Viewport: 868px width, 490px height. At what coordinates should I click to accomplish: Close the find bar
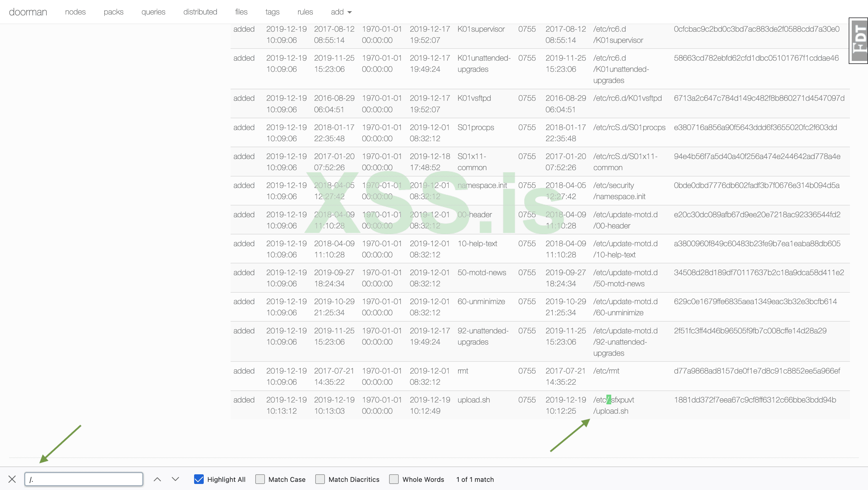pyautogui.click(x=12, y=479)
